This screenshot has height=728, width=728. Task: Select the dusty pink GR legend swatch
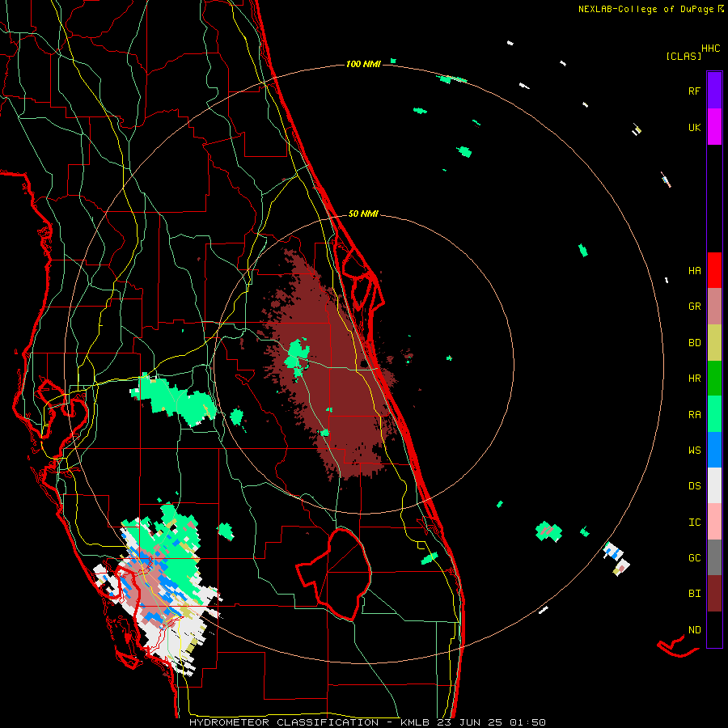click(x=714, y=306)
